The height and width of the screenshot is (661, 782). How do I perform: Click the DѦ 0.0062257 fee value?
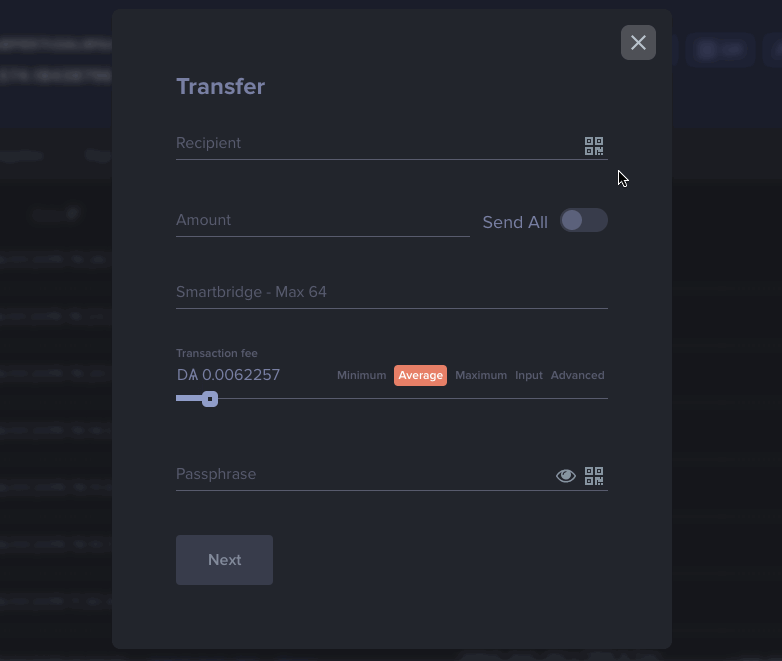pyautogui.click(x=228, y=375)
